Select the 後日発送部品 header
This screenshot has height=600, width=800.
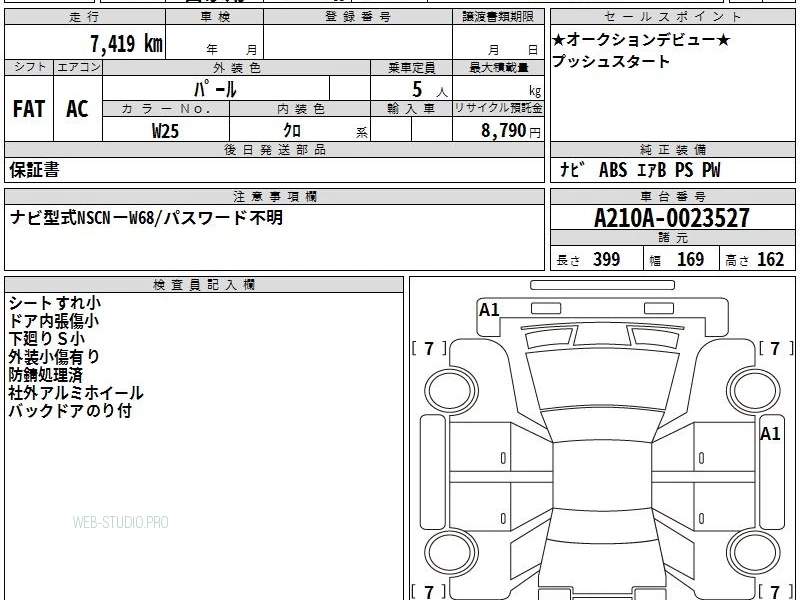274,149
